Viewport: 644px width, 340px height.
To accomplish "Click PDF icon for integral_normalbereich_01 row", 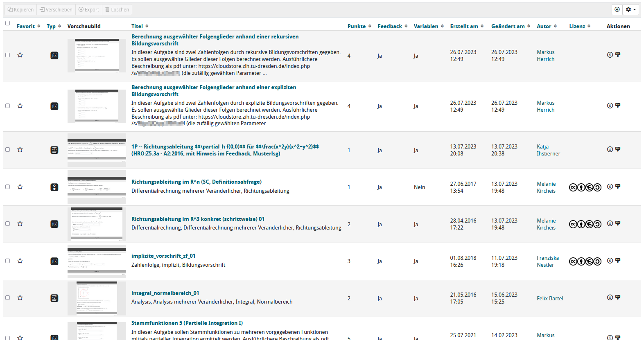I will 618,297.
